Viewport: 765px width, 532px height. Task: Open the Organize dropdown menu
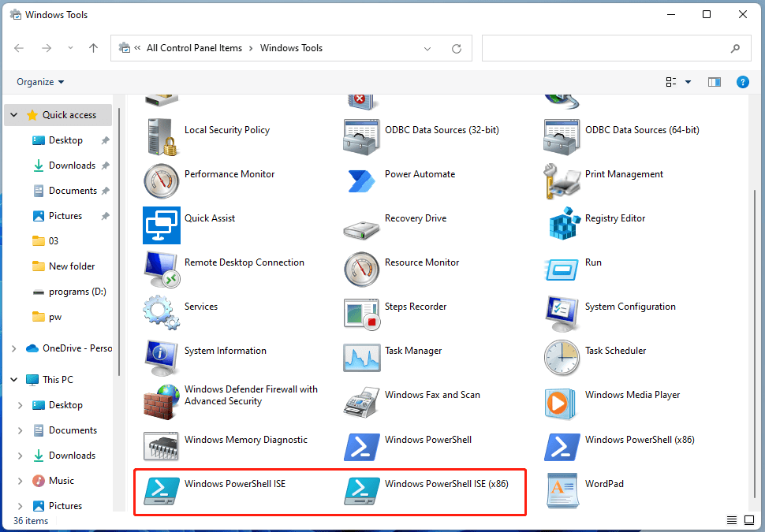click(40, 82)
